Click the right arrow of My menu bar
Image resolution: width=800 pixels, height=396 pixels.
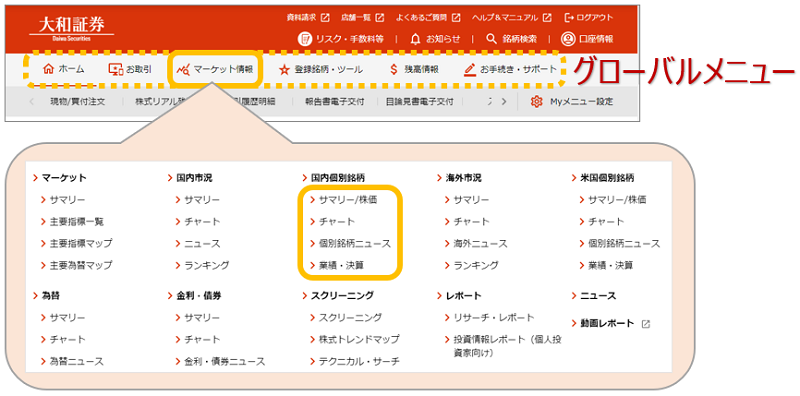click(504, 102)
